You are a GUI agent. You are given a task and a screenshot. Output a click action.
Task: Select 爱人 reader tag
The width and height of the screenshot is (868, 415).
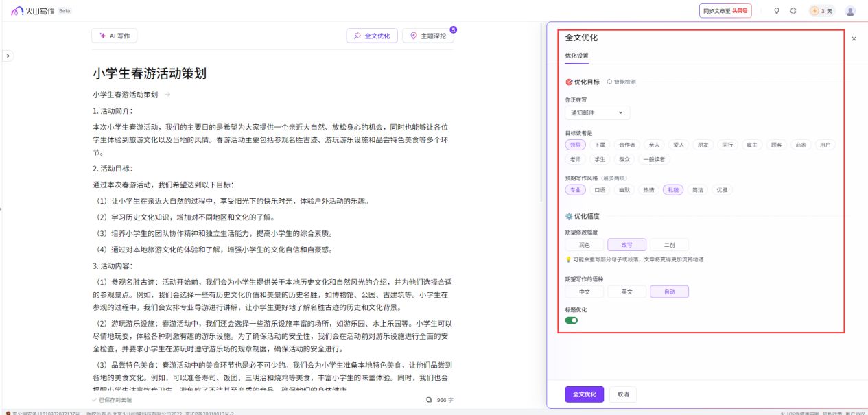679,145
